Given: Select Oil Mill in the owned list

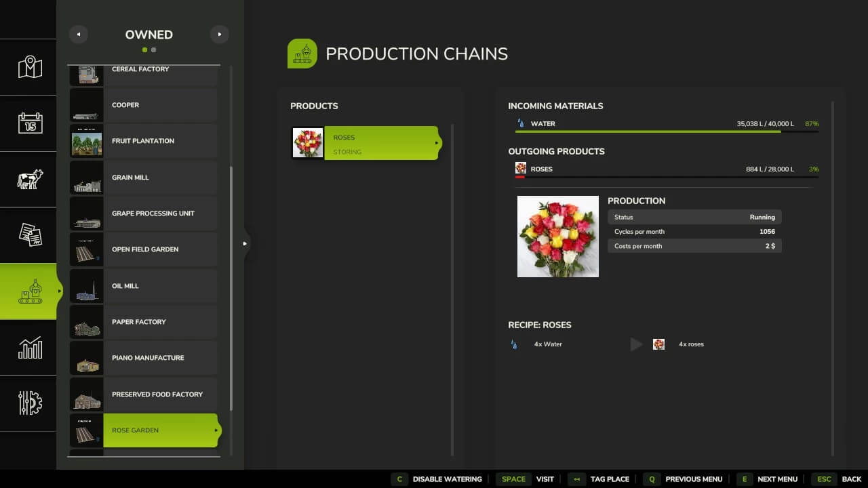Looking at the screenshot, I should coord(160,286).
